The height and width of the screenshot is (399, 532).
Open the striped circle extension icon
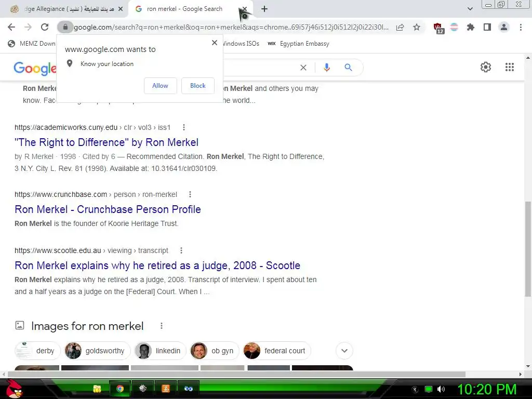click(x=454, y=27)
